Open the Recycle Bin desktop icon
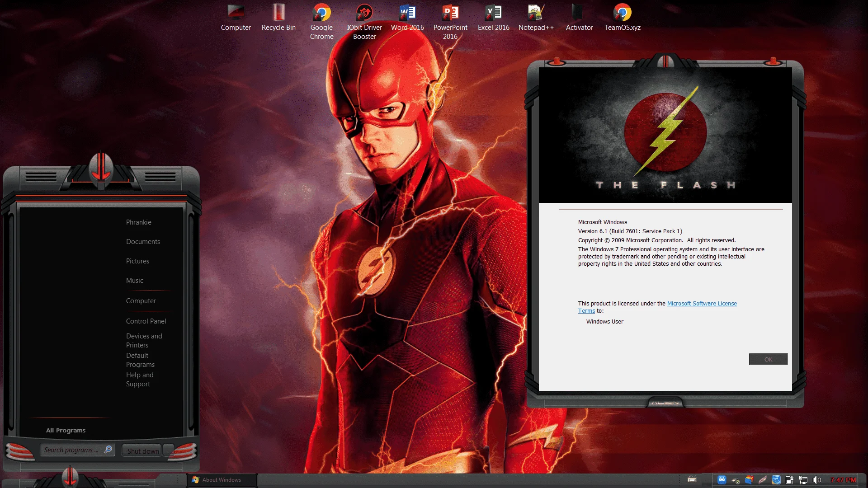Image resolution: width=868 pixels, height=488 pixels. pyautogui.click(x=278, y=18)
